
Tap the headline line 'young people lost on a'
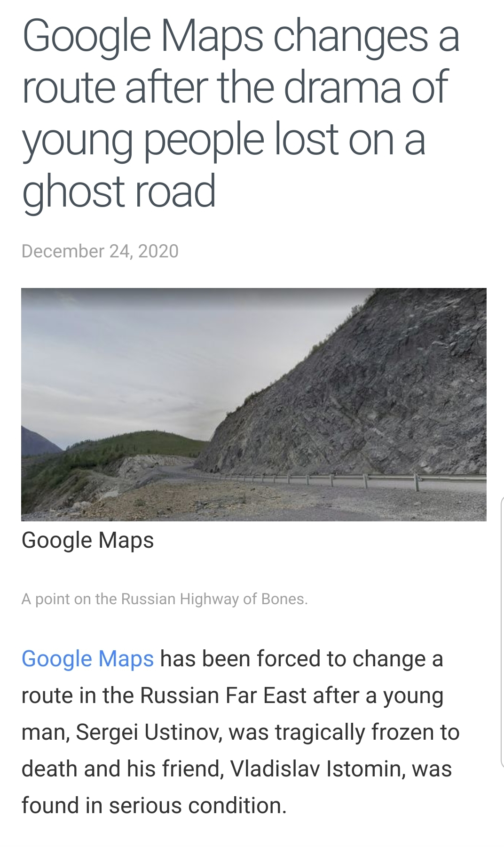[223, 140]
